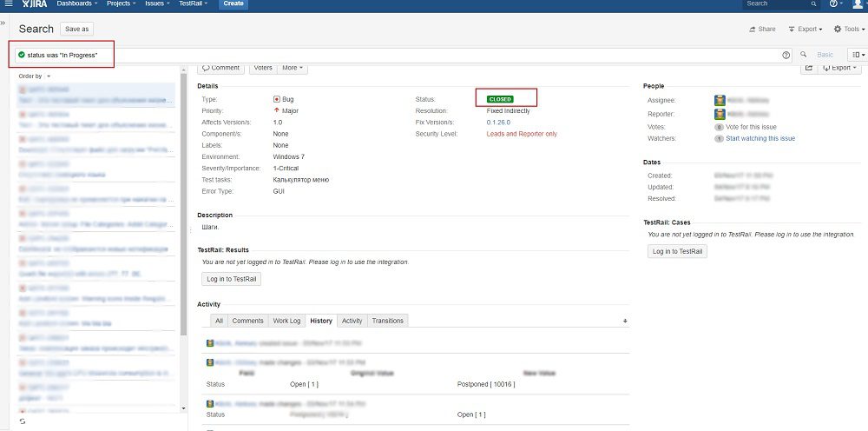Click the Assignee avatar
The image size is (868, 431).
[x=719, y=100]
